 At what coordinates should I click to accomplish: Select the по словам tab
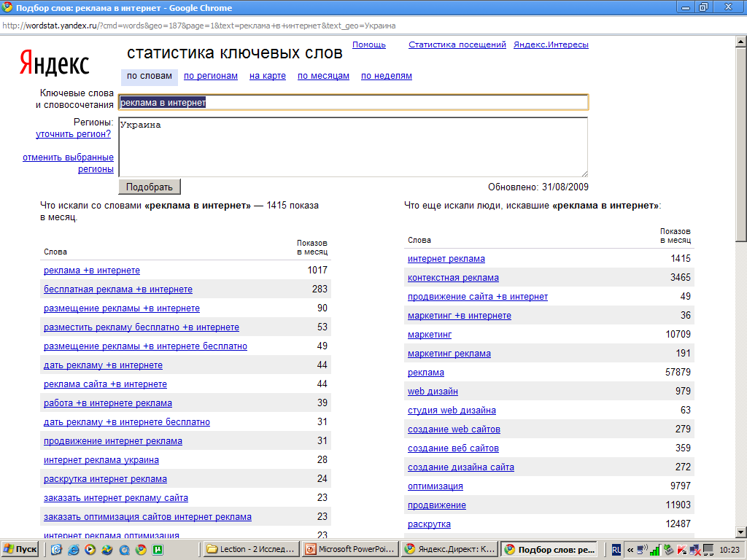pyautogui.click(x=149, y=76)
